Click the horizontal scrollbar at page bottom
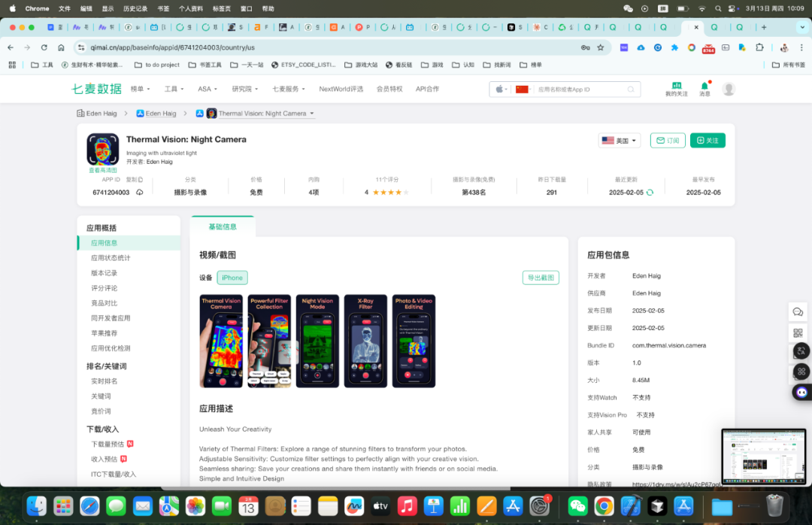 point(335,488)
